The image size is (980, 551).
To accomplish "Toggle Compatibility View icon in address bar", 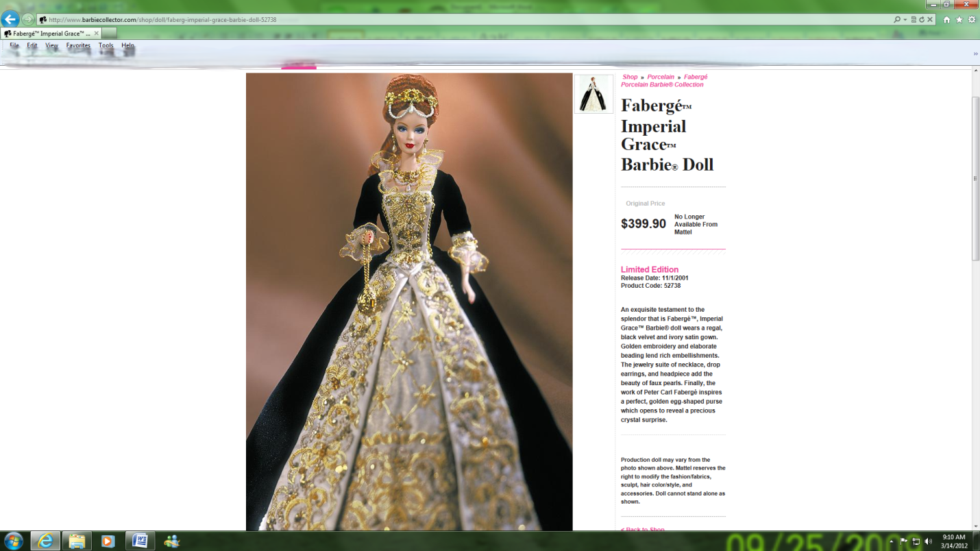I will pyautogui.click(x=914, y=20).
